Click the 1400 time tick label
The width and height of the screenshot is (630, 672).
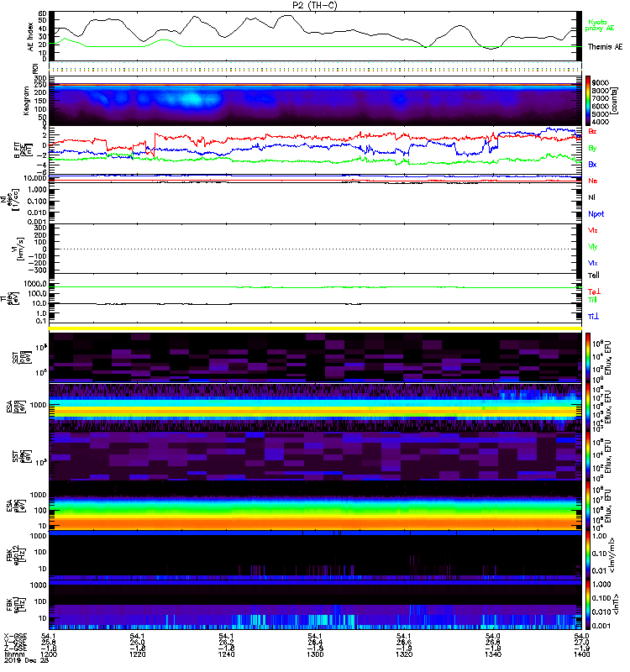[581, 654]
